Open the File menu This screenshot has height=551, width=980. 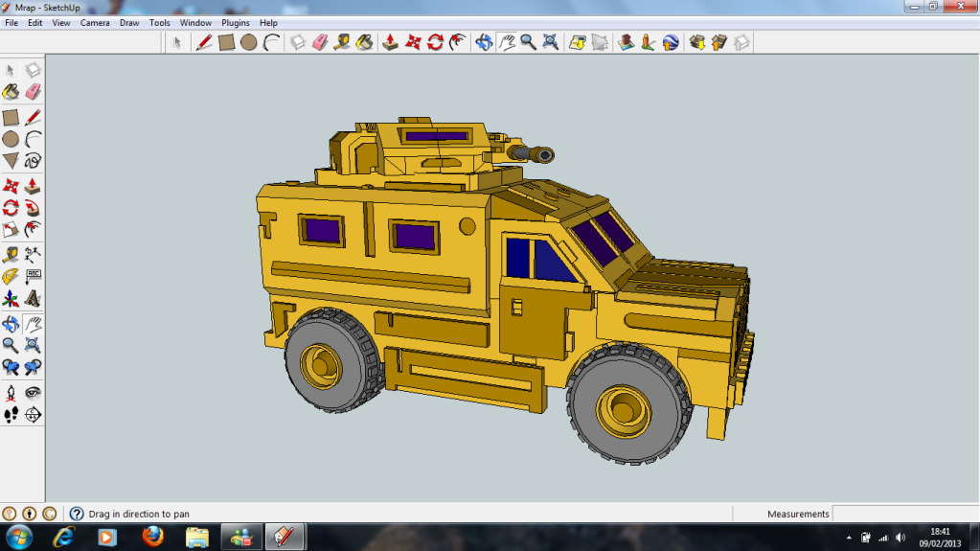coord(11,22)
